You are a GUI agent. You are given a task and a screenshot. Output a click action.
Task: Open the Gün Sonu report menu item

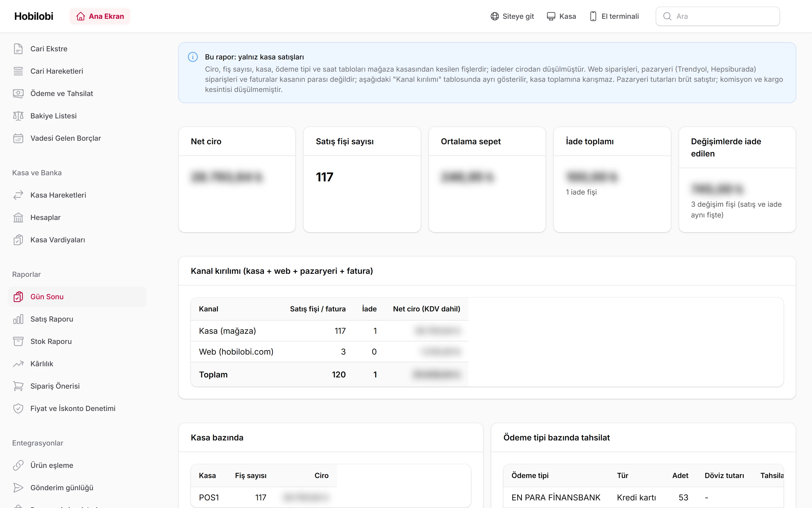[77, 297]
